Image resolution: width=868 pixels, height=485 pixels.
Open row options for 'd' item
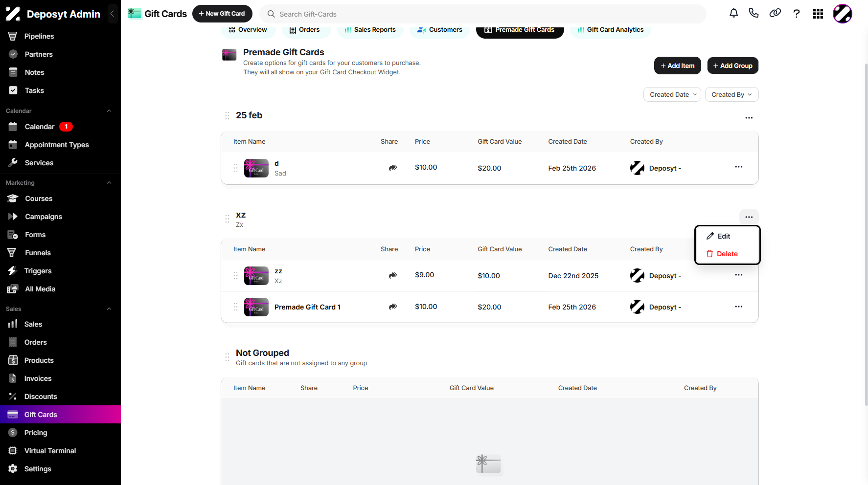click(739, 167)
